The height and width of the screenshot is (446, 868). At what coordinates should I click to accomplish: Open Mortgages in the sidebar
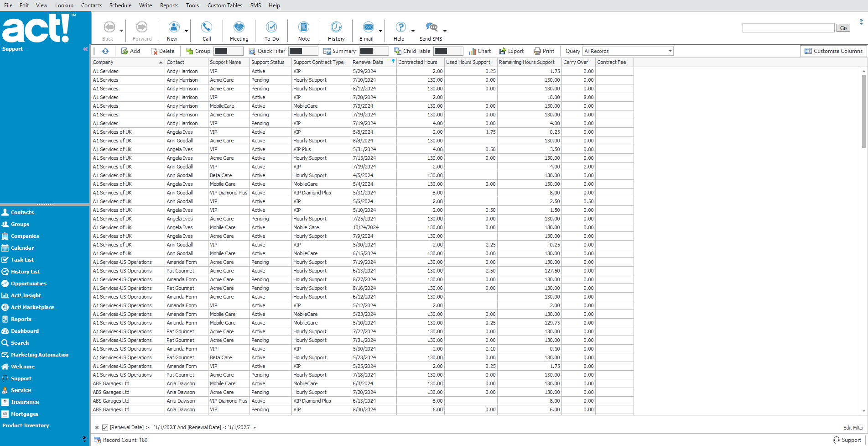pyautogui.click(x=24, y=414)
